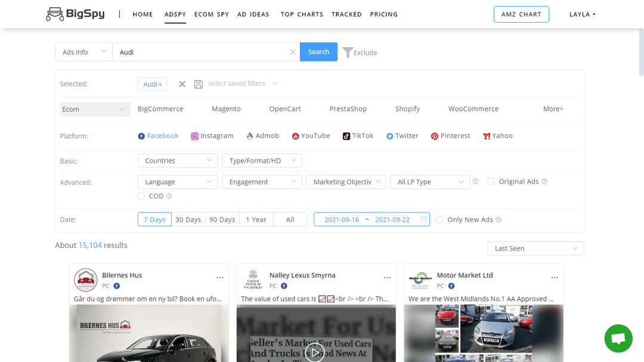This screenshot has width=644, height=362.
Task: Open the Engagement dropdown
Action: click(x=262, y=182)
